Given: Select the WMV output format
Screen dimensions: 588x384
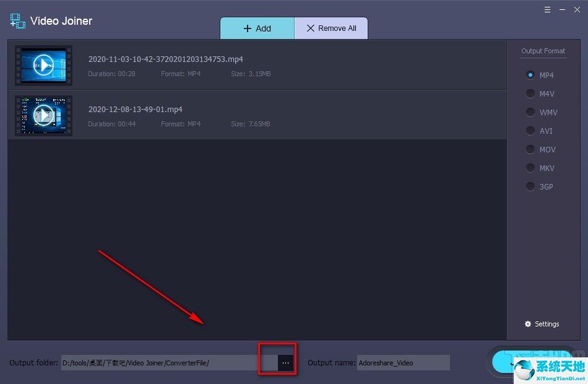Looking at the screenshot, I should (x=530, y=112).
